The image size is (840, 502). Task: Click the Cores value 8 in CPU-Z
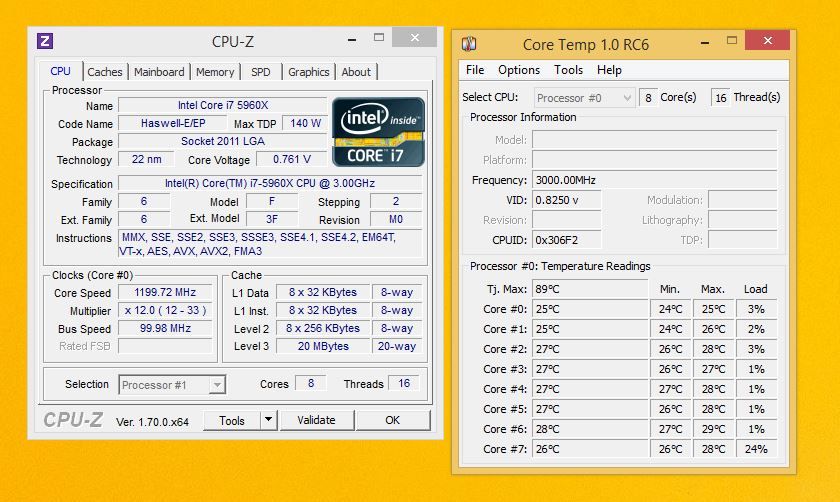point(311,384)
